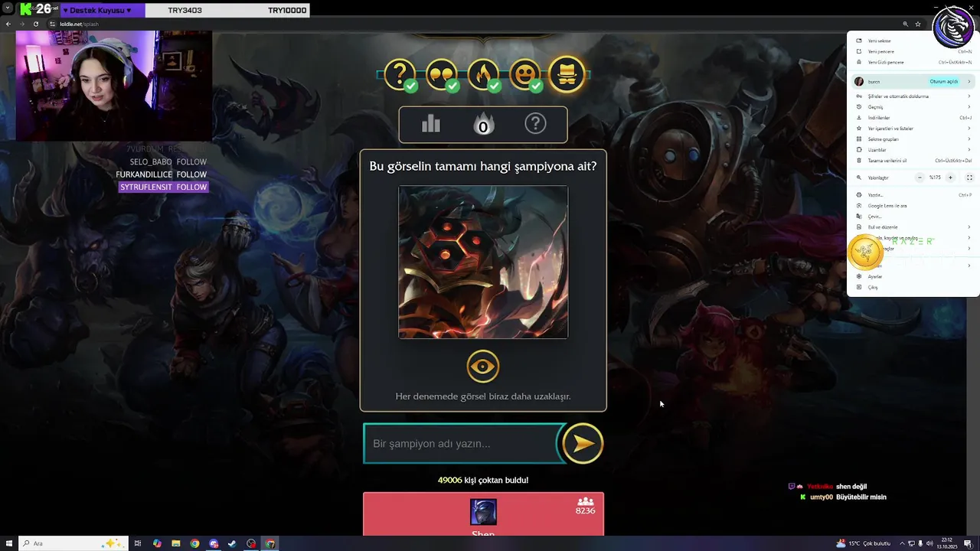Open Task View in the taskbar
980x551 pixels.
138,543
